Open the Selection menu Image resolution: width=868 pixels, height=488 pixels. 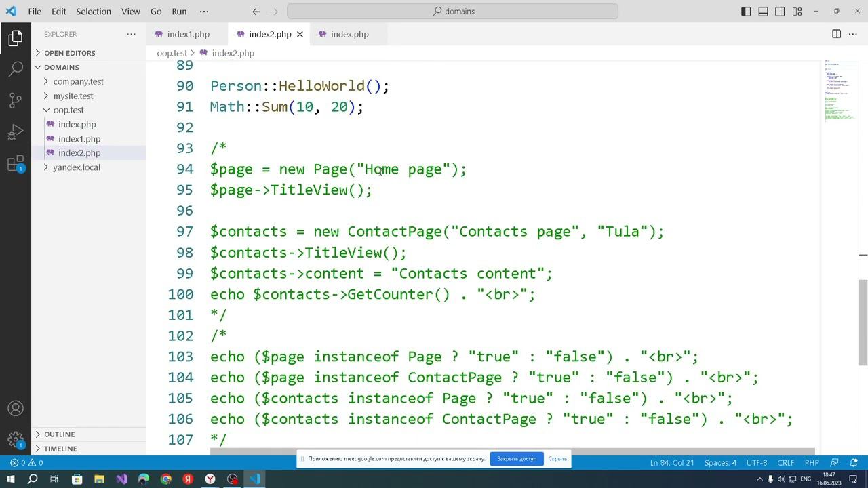click(94, 12)
